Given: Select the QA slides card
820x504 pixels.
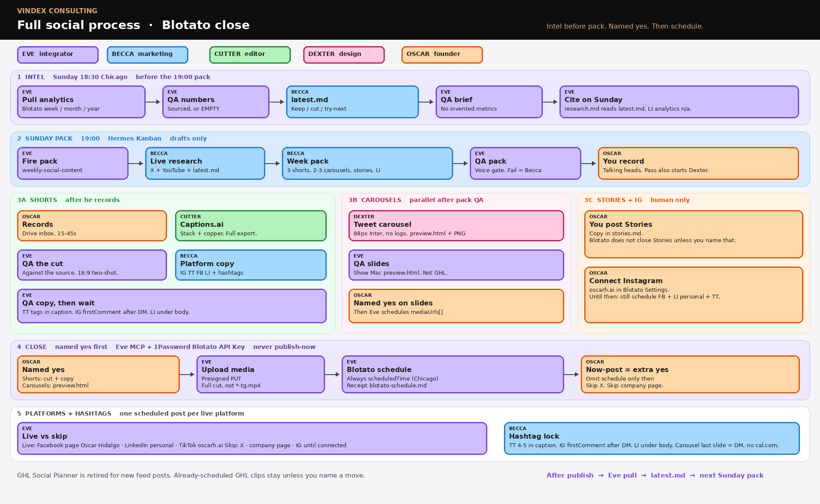Looking at the screenshot, I should (x=456, y=265).
